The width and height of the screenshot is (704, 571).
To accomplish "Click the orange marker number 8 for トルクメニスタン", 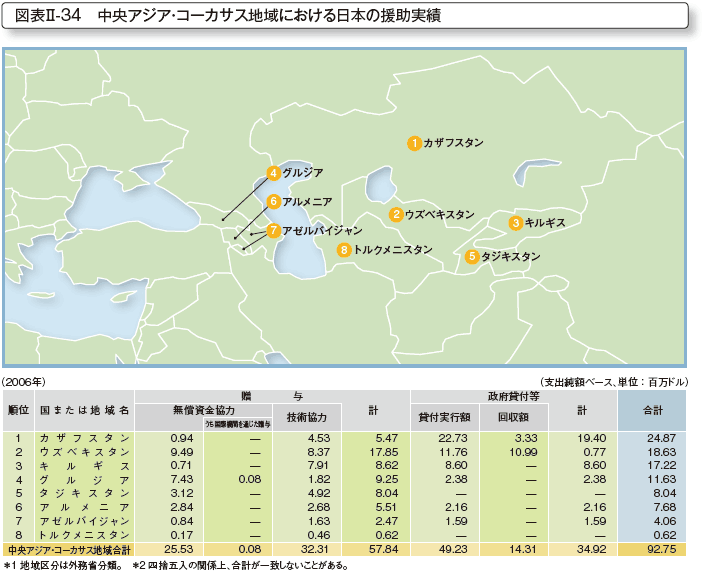I will point(344,250).
